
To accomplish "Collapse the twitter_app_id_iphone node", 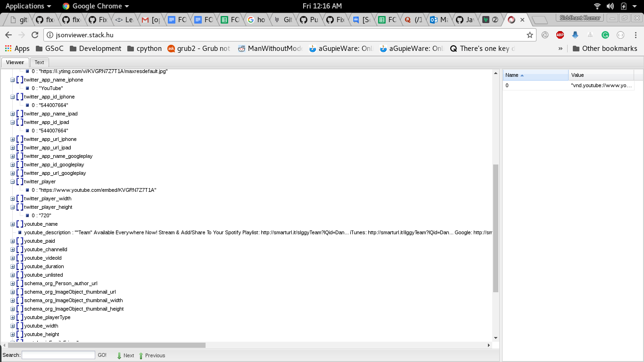I will [13, 97].
